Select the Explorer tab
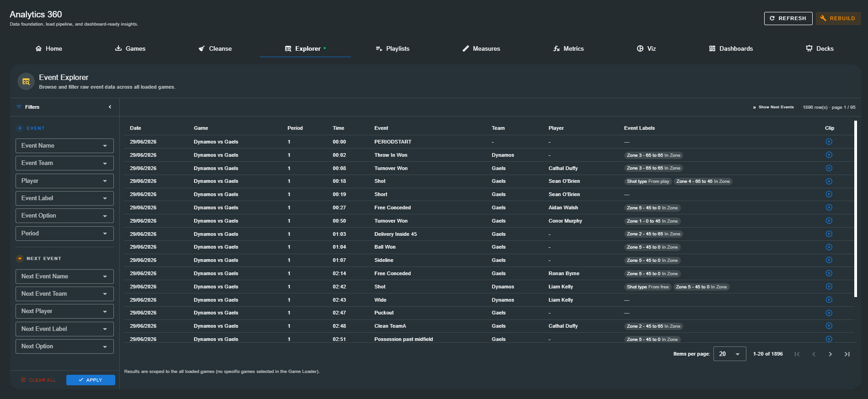Screen dimensions: 868x399 point(305,48)
